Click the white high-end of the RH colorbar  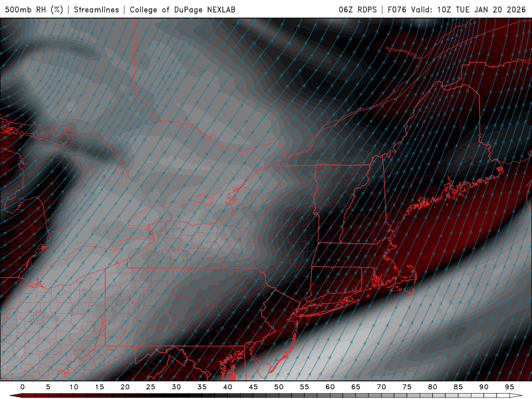click(x=517, y=396)
